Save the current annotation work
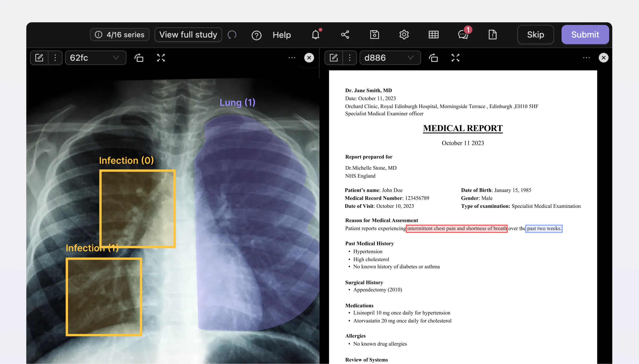 coord(374,35)
